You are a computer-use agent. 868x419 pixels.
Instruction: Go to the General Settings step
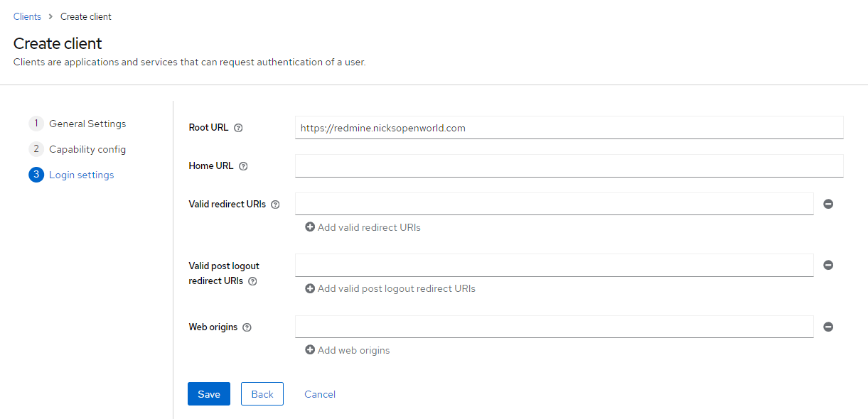[x=87, y=124]
